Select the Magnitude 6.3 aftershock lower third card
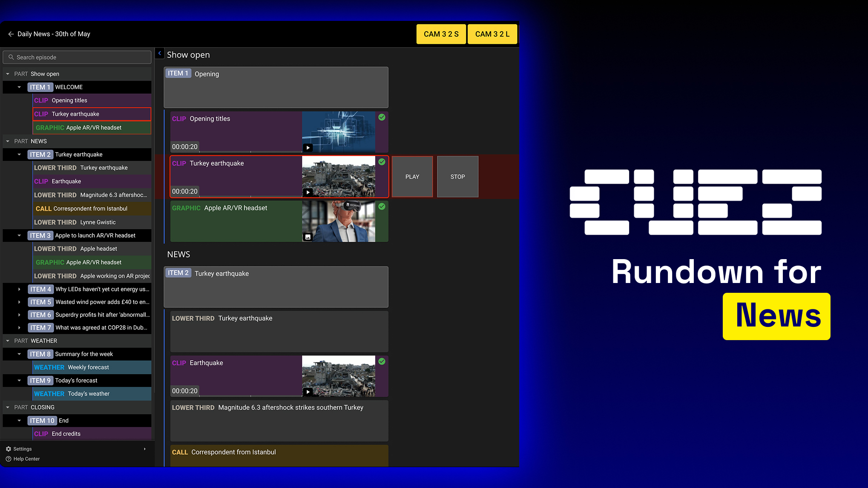The image size is (868, 488). coord(279,421)
